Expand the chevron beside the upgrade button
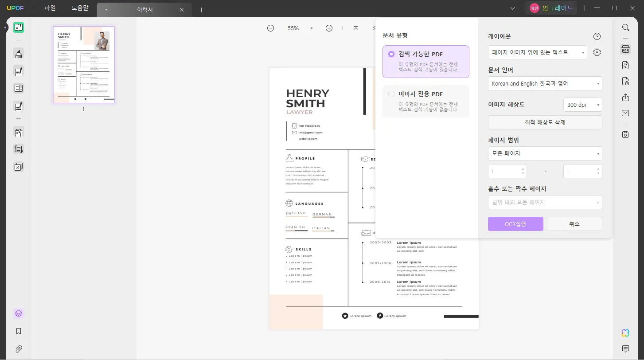This screenshot has height=360, width=644. tap(513, 8)
